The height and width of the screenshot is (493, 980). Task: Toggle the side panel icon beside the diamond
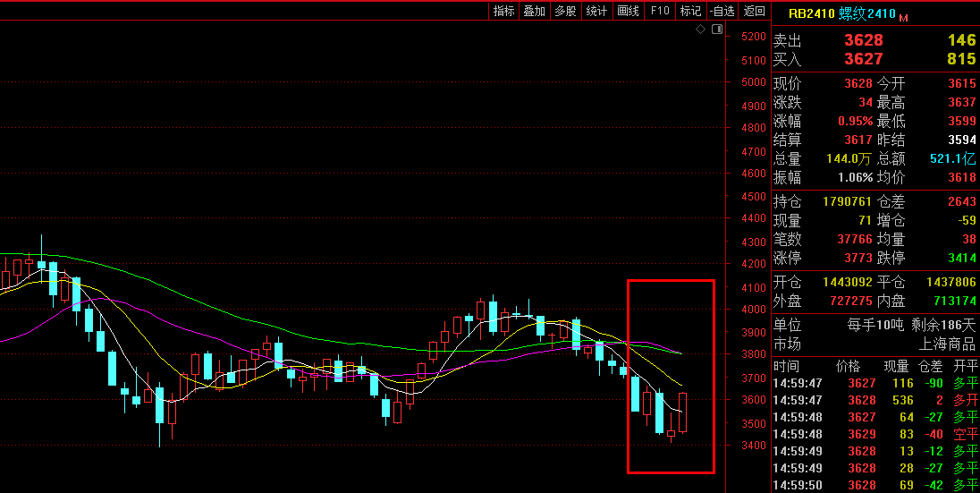click(x=716, y=30)
